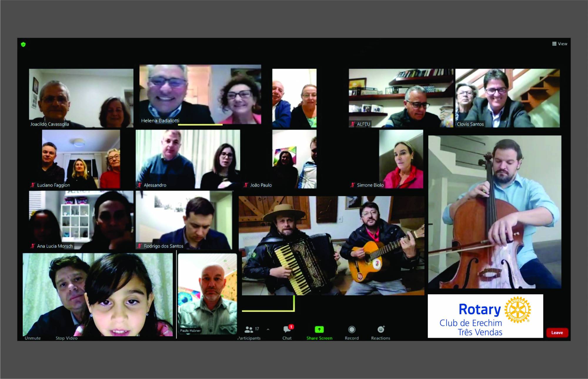
Task: Click the Leave meeting button
Action: (557, 333)
